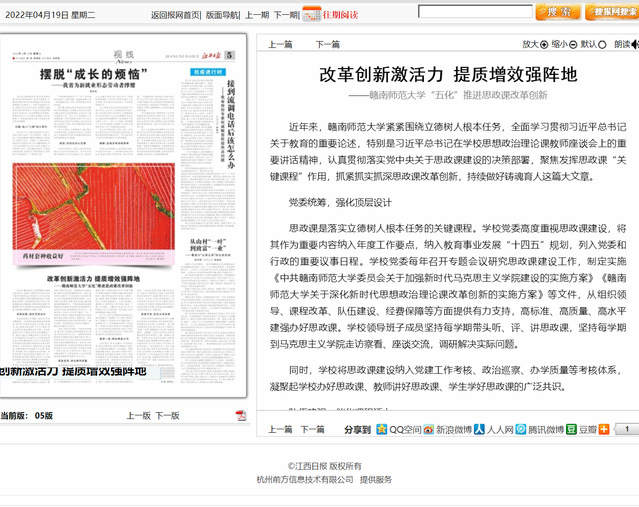Click the 放大 zoom-in plus icon
Viewport: 639px width, 507px height.
click(544, 44)
